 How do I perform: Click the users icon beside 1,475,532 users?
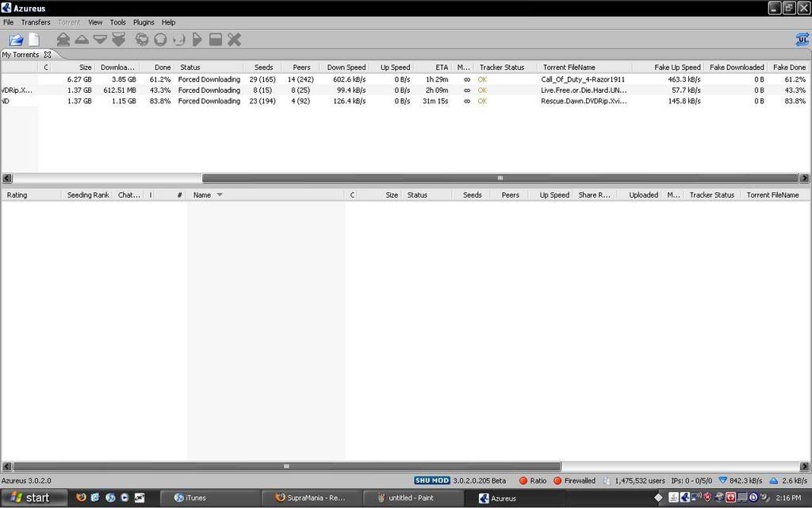(607, 480)
